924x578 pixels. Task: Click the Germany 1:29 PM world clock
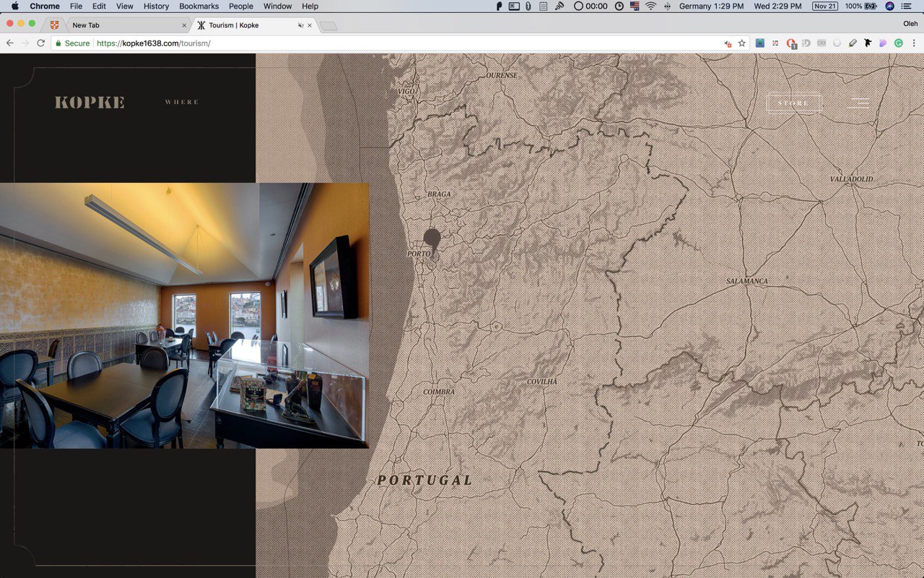(x=711, y=6)
